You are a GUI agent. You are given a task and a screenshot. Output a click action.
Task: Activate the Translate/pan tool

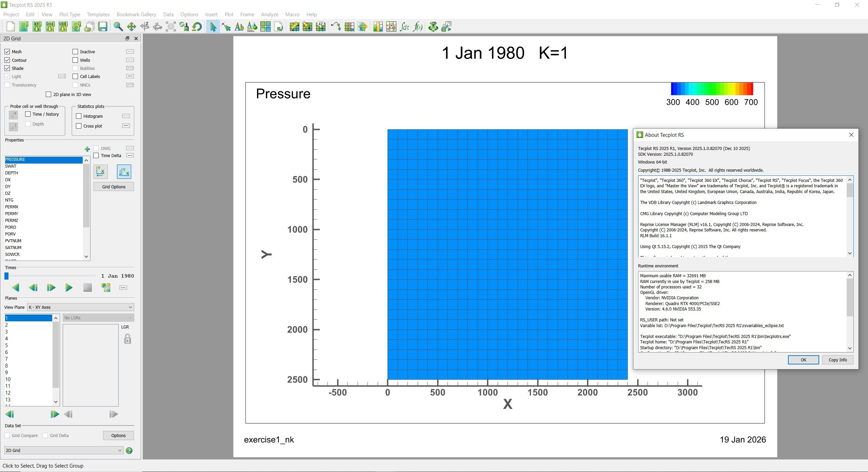pos(131,26)
